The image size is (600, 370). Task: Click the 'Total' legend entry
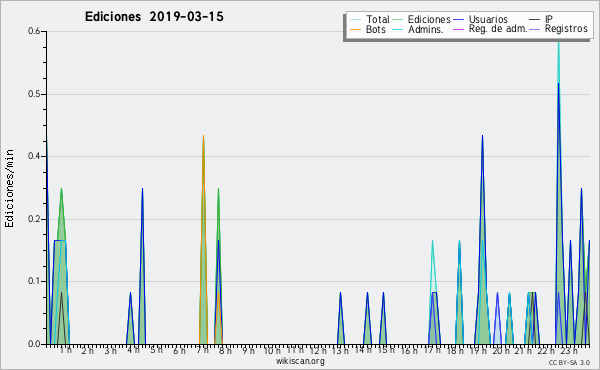[370, 19]
